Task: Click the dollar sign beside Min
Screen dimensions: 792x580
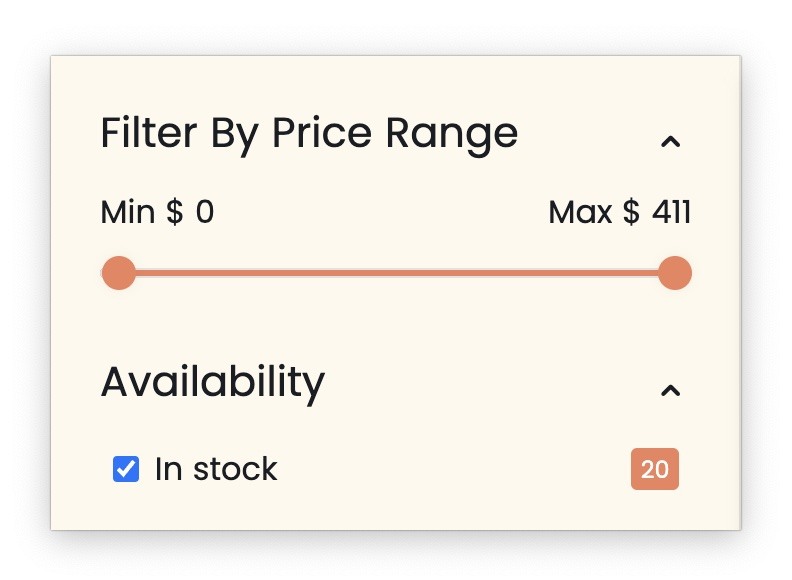Action: (x=175, y=213)
